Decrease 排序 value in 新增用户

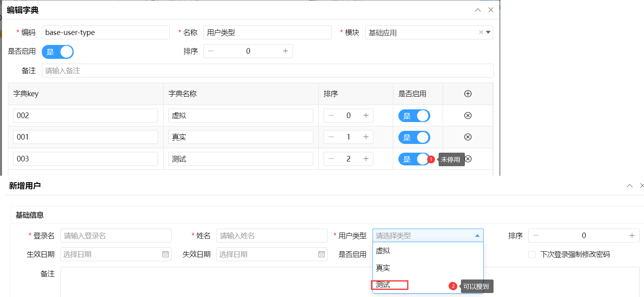[536, 235]
